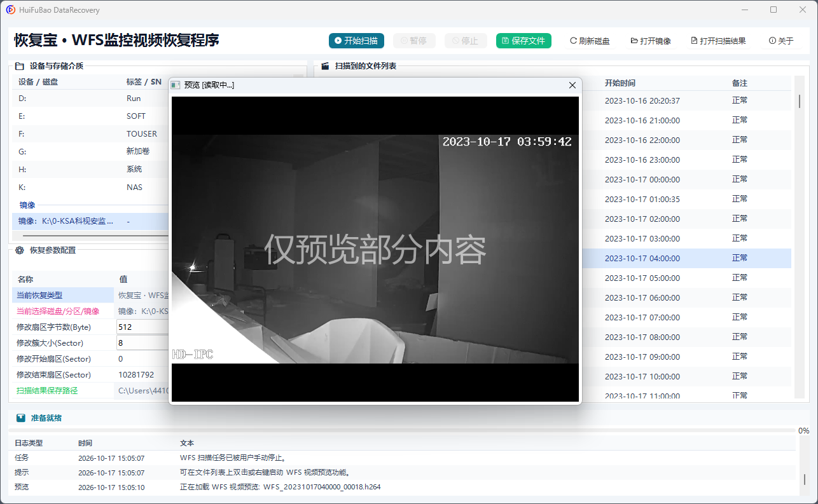
Task: Save recovered files with 保存文件
Action: point(523,41)
